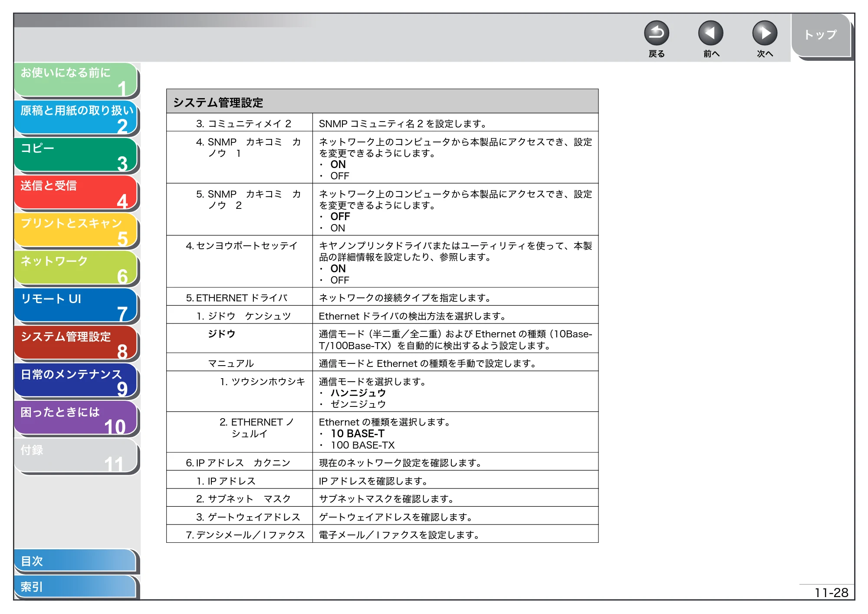Click the bold 'ジドウ' cell
The height and width of the screenshot is (614, 868).
240,339
